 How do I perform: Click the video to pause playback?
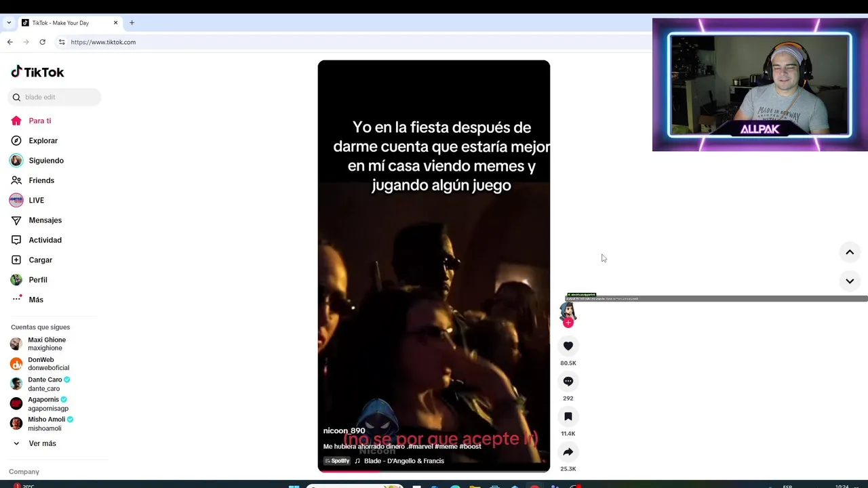click(434, 266)
